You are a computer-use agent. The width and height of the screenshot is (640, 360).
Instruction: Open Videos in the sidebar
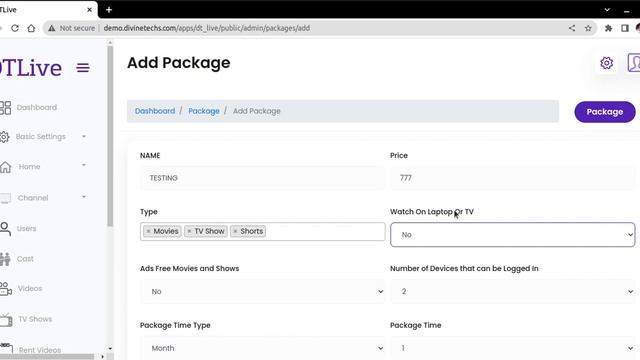point(30,289)
